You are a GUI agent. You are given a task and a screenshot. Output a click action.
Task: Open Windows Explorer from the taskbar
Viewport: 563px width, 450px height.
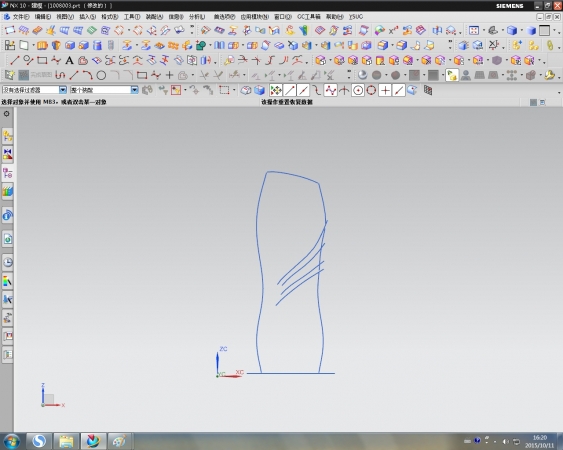pyautogui.click(x=66, y=441)
